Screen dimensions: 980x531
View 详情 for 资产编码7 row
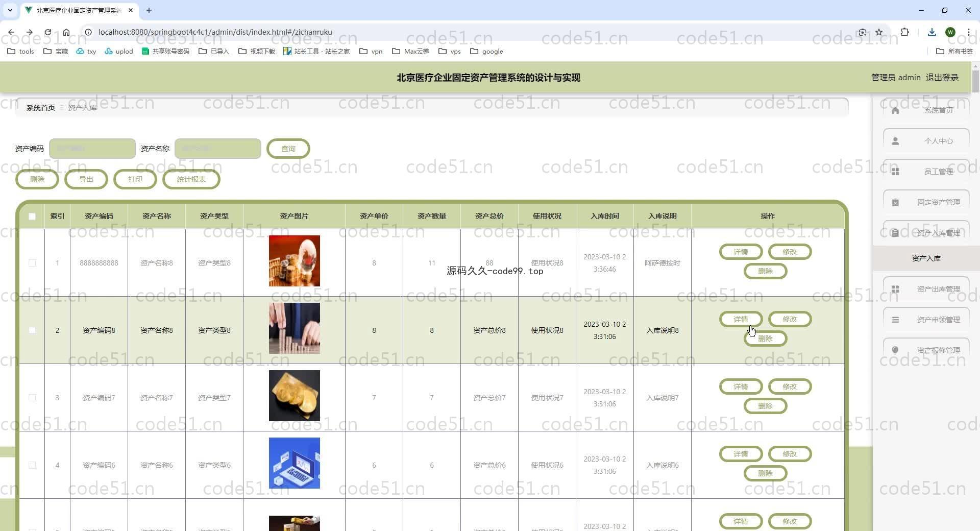pyautogui.click(x=741, y=387)
